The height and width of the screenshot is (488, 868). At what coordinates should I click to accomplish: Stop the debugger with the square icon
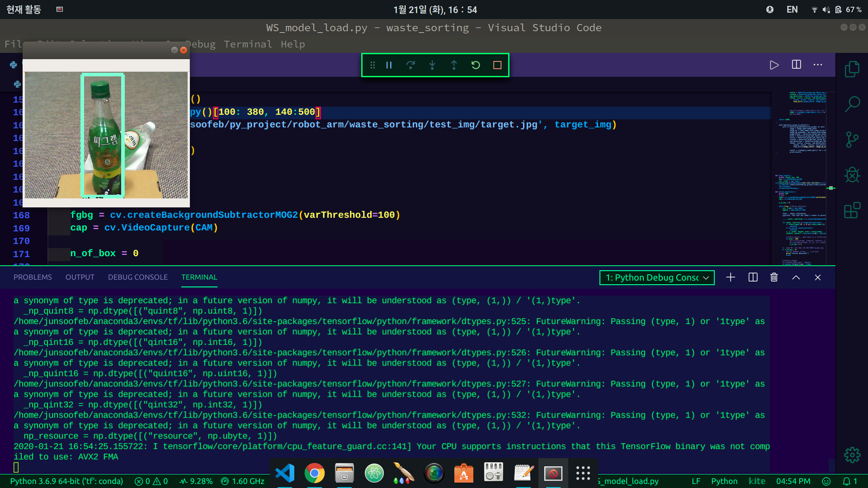497,65
